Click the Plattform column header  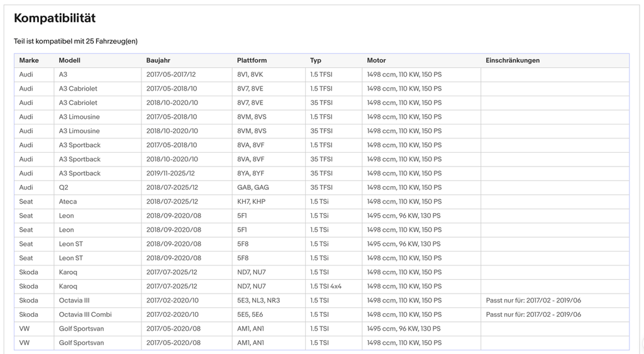click(x=252, y=60)
